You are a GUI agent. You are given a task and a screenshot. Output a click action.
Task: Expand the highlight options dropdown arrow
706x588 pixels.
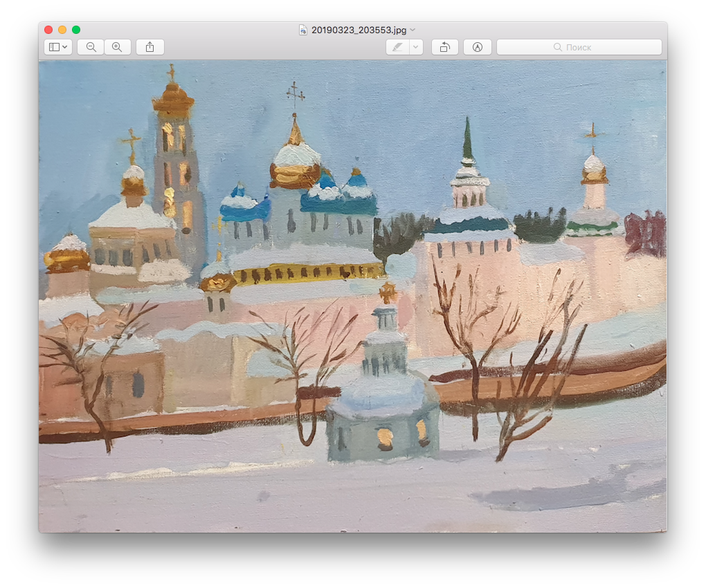(416, 47)
